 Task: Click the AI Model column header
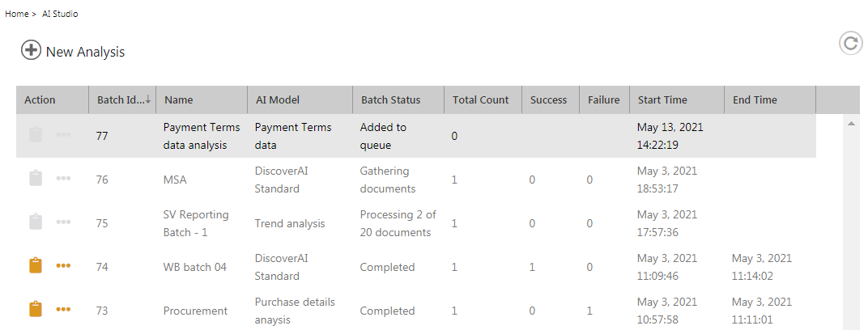(x=277, y=100)
